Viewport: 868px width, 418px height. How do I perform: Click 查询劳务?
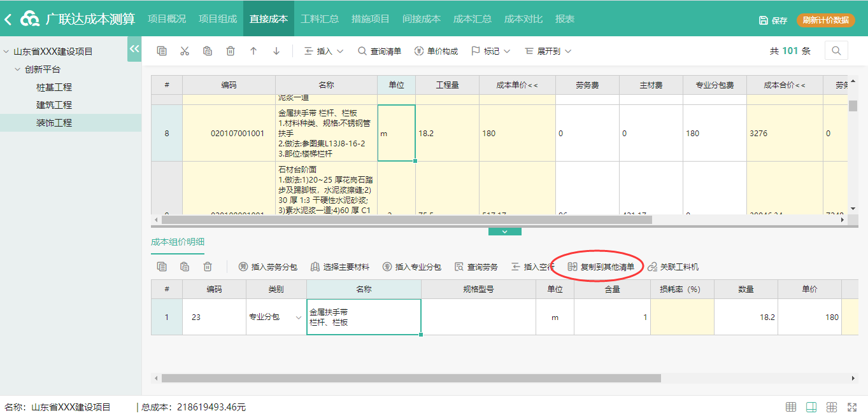[x=476, y=267]
